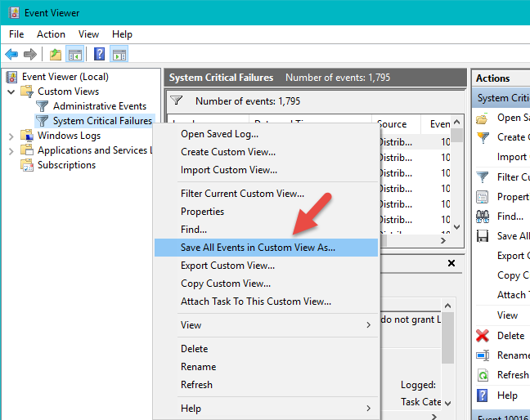Viewport: 530px width, 420px height.
Task: Click Find binoculars icon in Actions pane
Action: pos(483,217)
